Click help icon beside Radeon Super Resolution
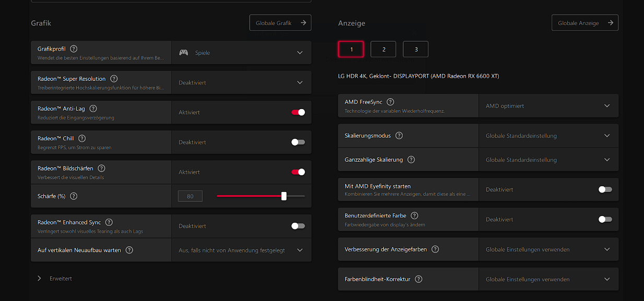The image size is (644, 301). pos(114,79)
